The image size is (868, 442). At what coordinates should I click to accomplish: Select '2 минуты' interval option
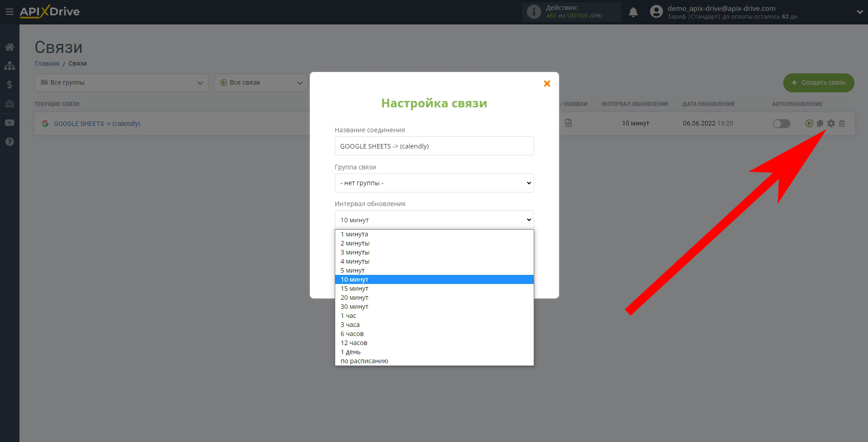pos(434,243)
